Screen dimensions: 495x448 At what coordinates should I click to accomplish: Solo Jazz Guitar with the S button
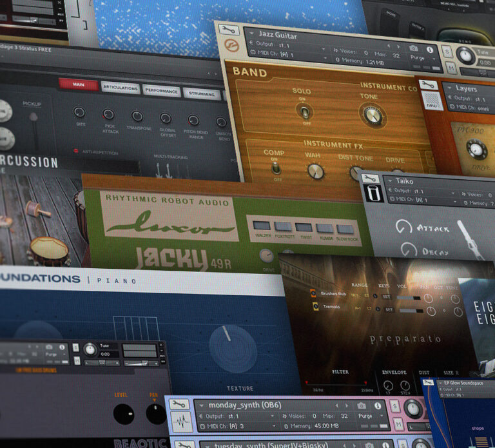click(x=447, y=52)
